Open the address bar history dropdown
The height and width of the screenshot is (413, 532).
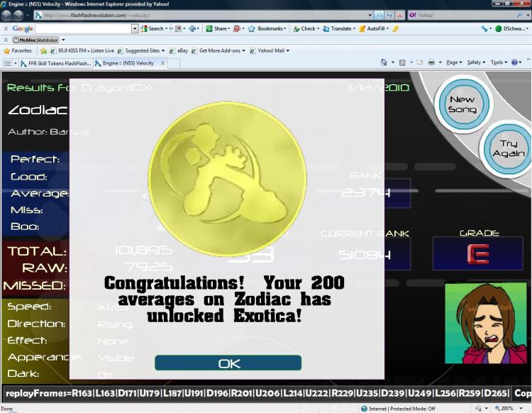(370, 16)
